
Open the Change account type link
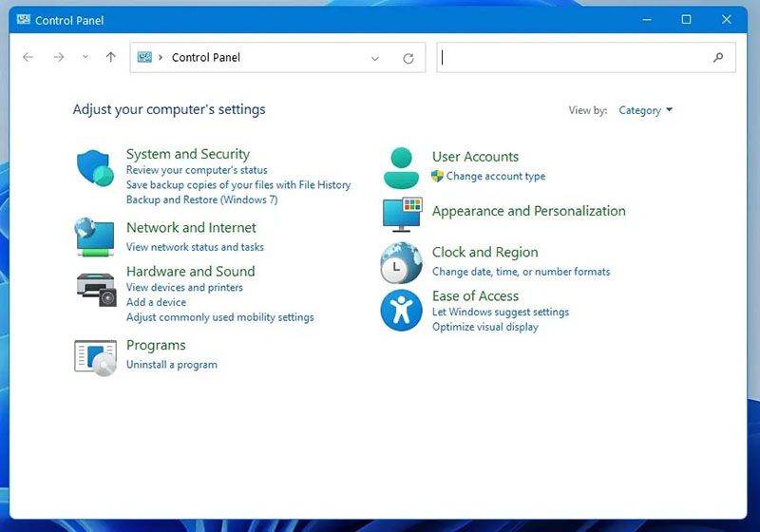pos(496,176)
